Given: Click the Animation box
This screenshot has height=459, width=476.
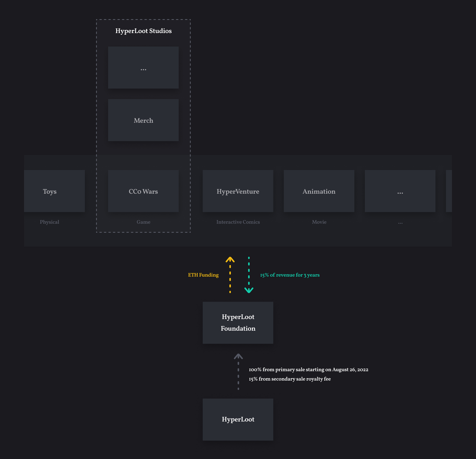Looking at the screenshot, I should (319, 191).
